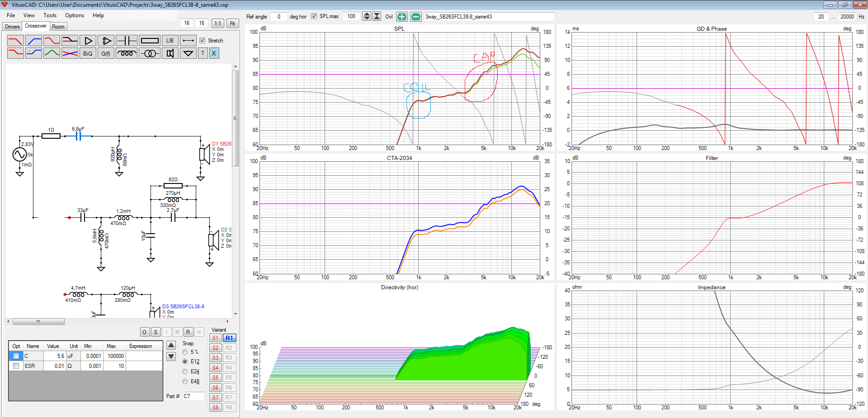868x418 pixels.
Task: Click the S button above the parameter table
Action: click(x=156, y=332)
